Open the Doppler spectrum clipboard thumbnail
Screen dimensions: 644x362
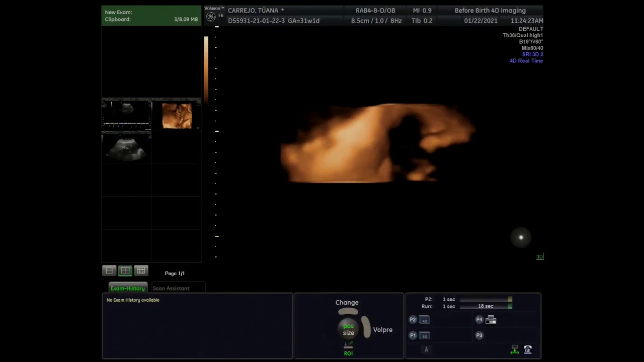[x=126, y=115]
